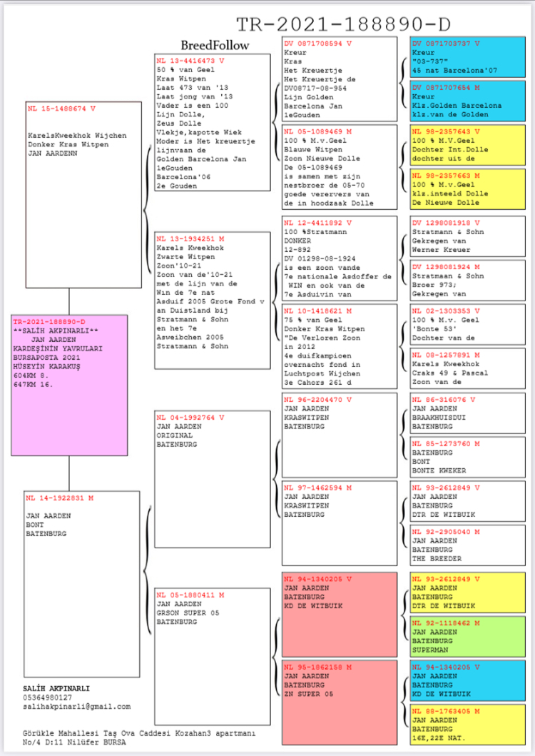535x756 pixels.
Task: Click the blue NL 94-1340205 V box
Action: click(467, 681)
